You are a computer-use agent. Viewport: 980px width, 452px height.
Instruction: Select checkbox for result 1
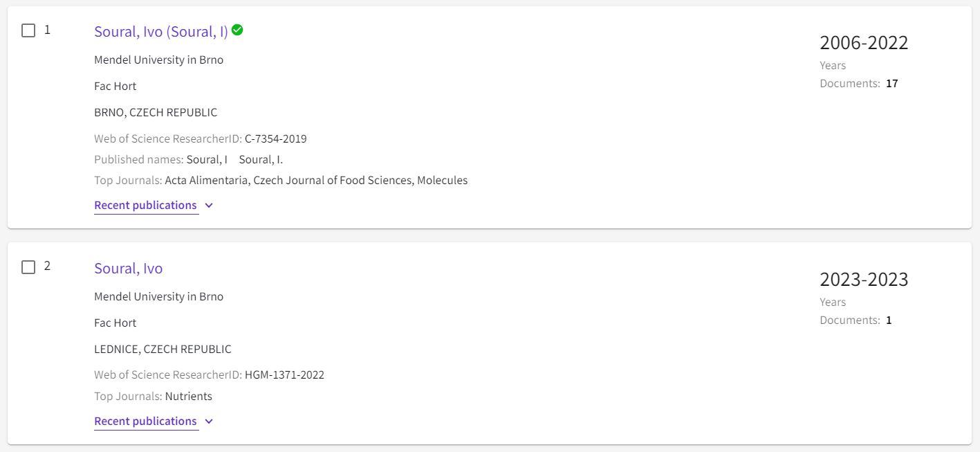[x=28, y=30]
